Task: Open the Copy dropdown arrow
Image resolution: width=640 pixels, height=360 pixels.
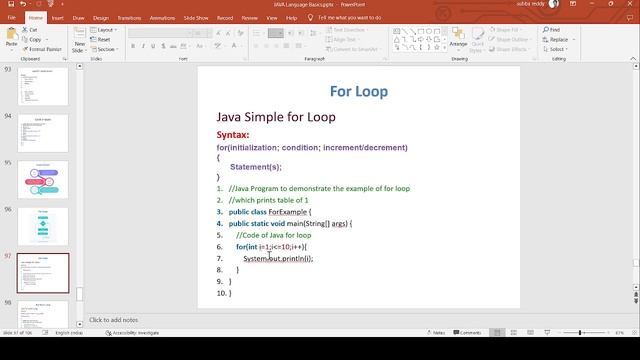Action: [x=47, y=40]
